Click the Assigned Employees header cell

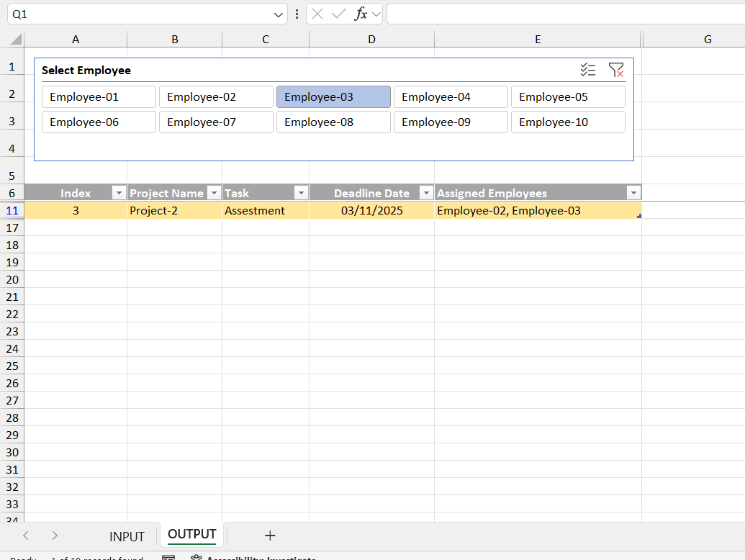pyautogui.click(x=538, y=193)
